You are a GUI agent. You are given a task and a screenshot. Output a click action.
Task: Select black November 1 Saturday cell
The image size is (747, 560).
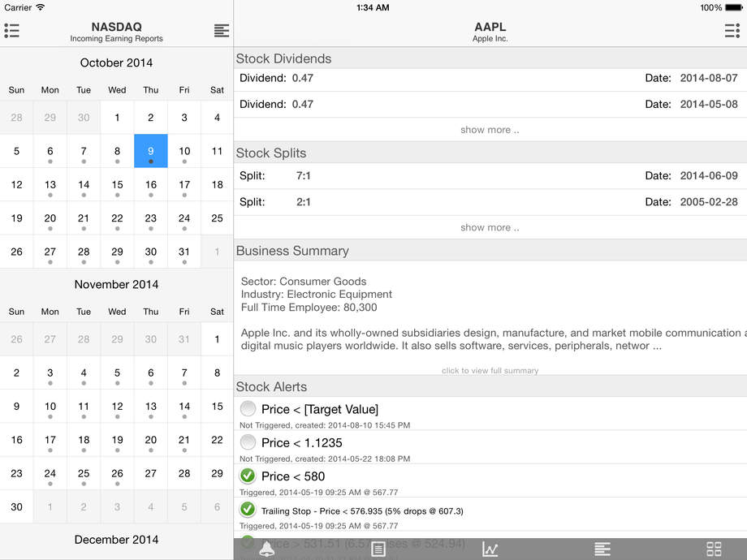(218, 339)
